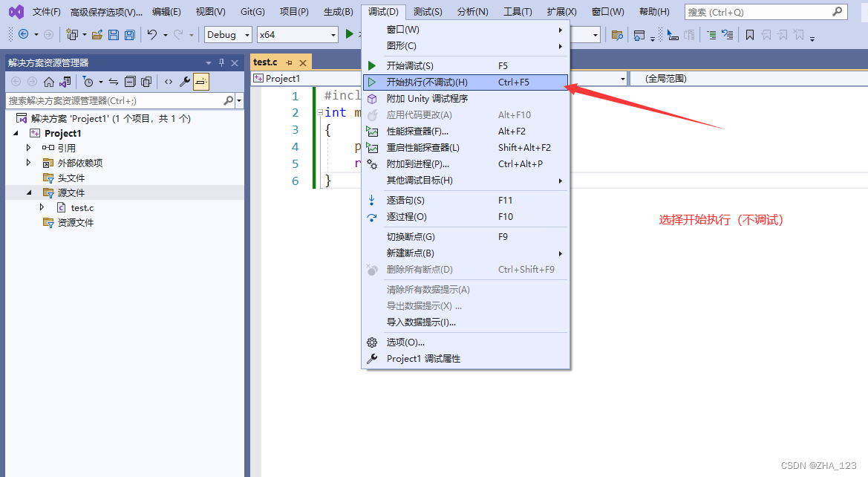The height and width of the screenshot is (477, 868).
Task: Click the home icon in Solution Explorer
Action: click(49, 82)
